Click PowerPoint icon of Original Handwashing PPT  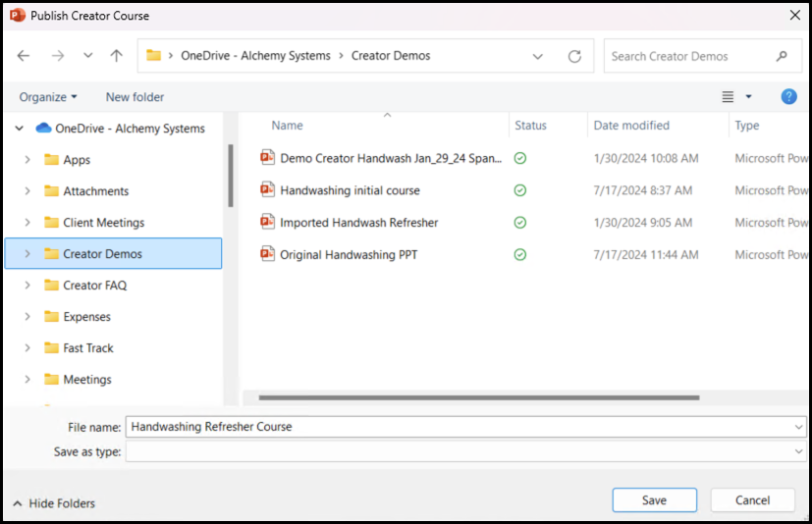point(267,254)
